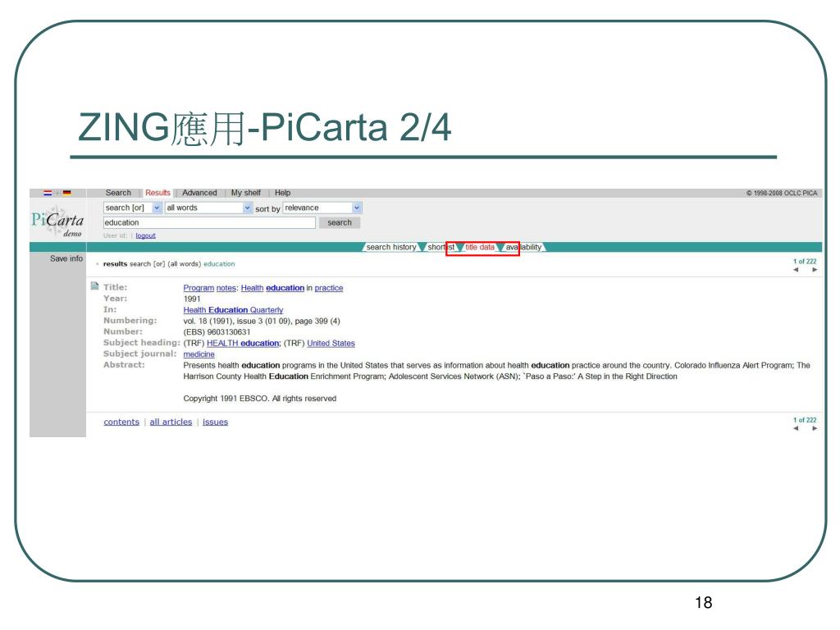Screen dimensions: 840x630
Task: Switch to the shortlist tab
Action: click(x=441, y=247)
